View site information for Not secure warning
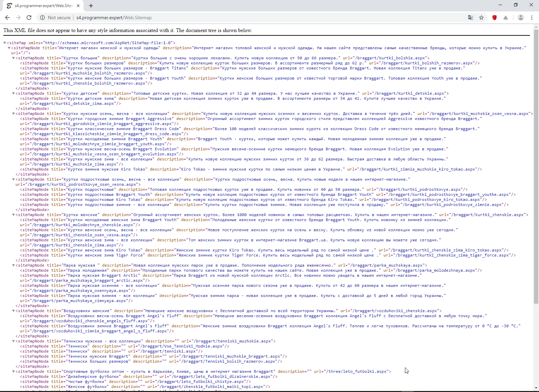The height and width of the screenshot is (392, 539). click(56, 18)
